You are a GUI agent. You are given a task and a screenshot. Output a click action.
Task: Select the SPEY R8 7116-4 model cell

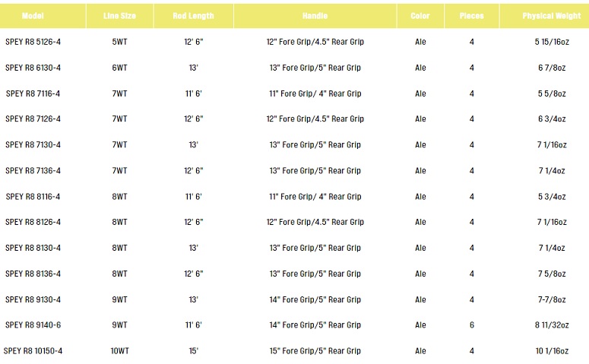point(33,93)
